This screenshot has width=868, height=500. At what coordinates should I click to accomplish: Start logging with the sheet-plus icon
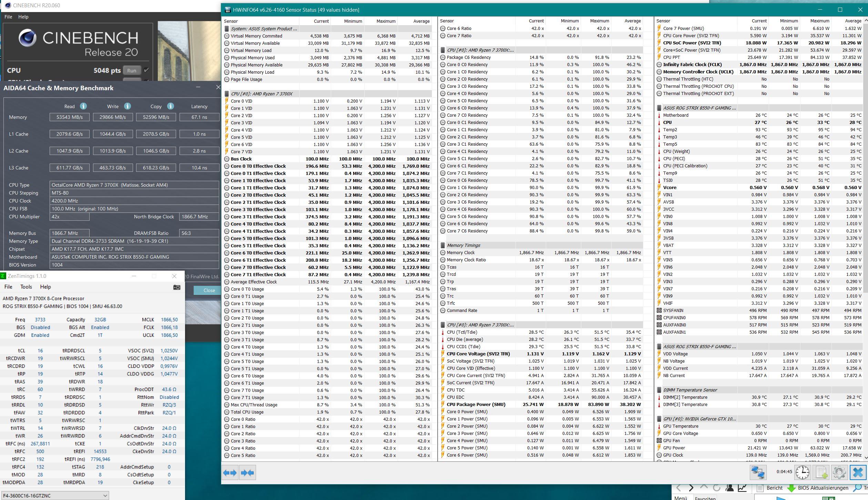(821, 472)
